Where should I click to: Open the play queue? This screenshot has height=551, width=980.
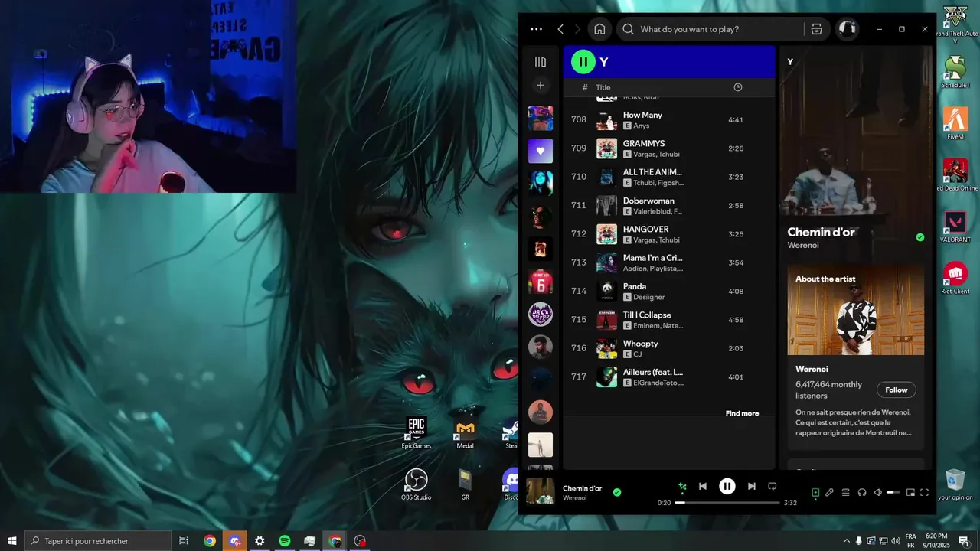point(846,493)
